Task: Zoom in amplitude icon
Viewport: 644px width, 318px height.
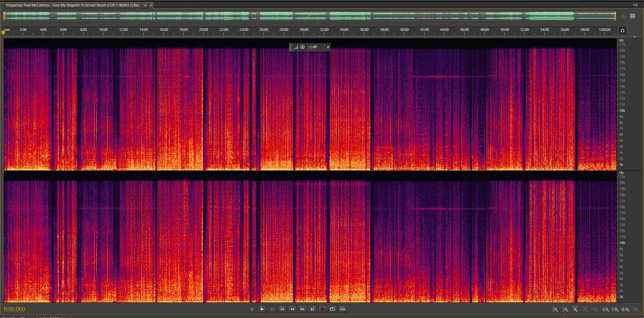Action: [555, 309]
